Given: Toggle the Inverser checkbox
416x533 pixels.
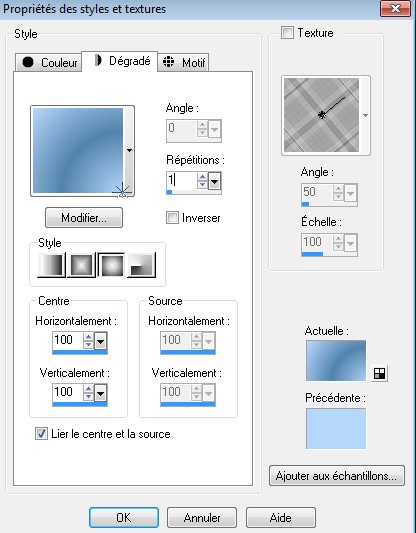Looking at the screenshot, I should (172, 218).
